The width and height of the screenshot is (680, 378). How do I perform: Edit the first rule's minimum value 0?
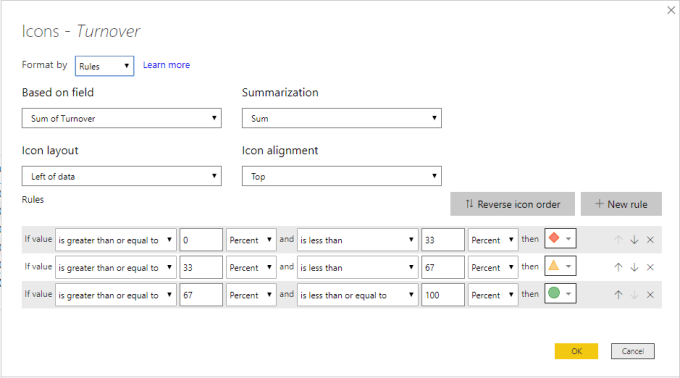pos(201,240)
